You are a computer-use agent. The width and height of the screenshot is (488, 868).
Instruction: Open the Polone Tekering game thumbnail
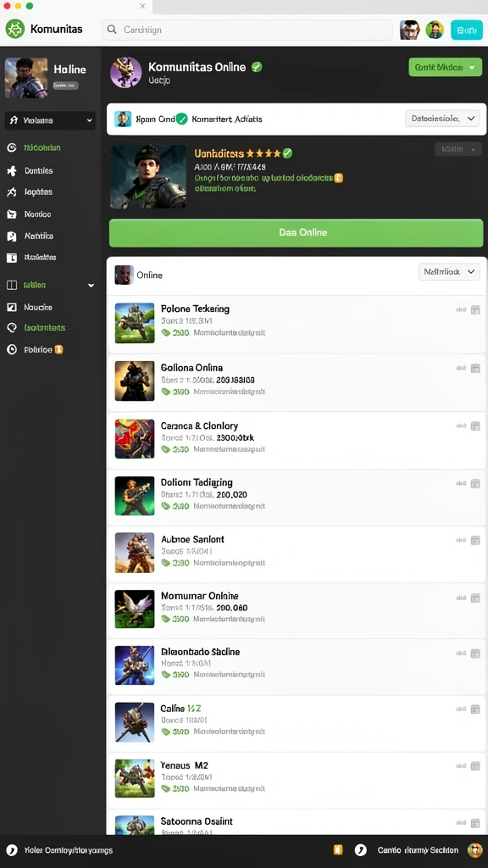(x=135, y=323)
